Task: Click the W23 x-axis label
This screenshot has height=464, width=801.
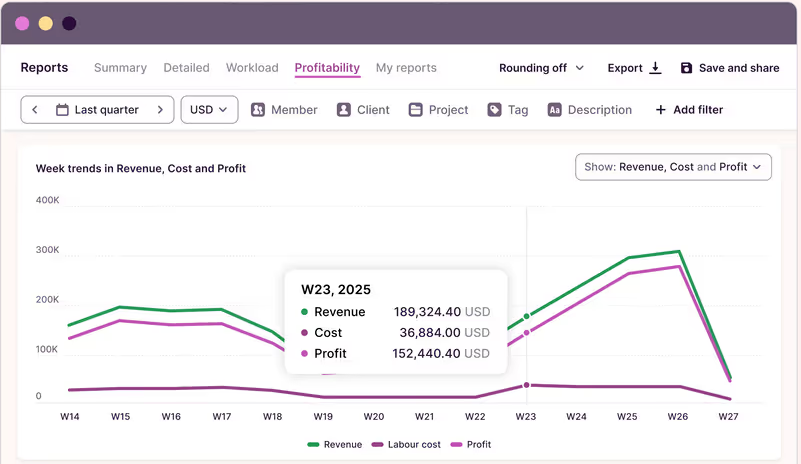Action: pyautogui.click(x=526, y=416)
